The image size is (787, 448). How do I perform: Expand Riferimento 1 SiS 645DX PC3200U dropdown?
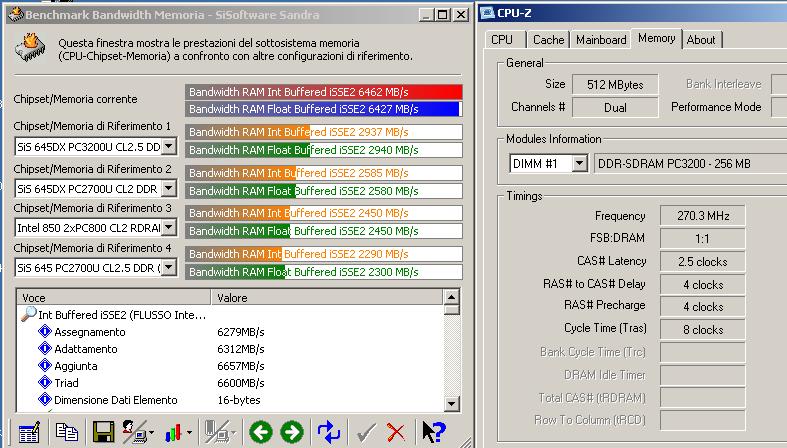169,146
